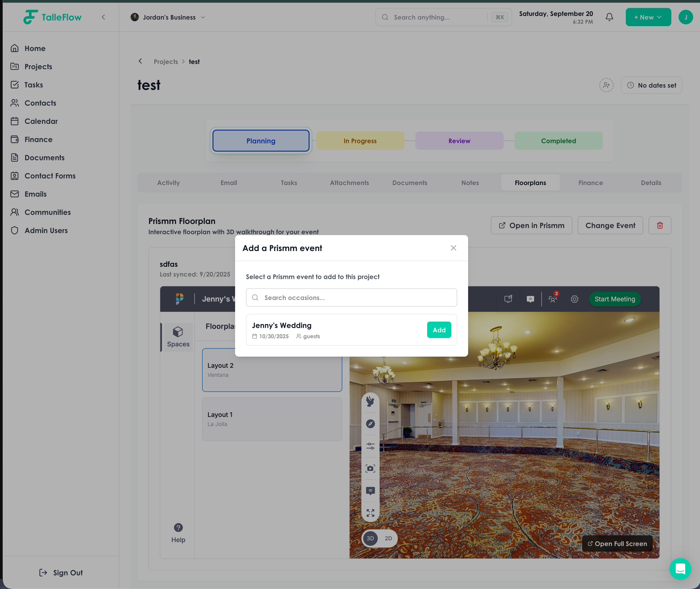Click the Prismm settings gear icon

click(574, 299)
